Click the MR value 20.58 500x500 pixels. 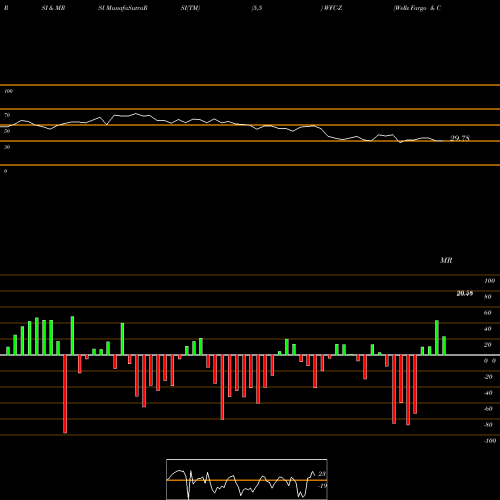465,293
